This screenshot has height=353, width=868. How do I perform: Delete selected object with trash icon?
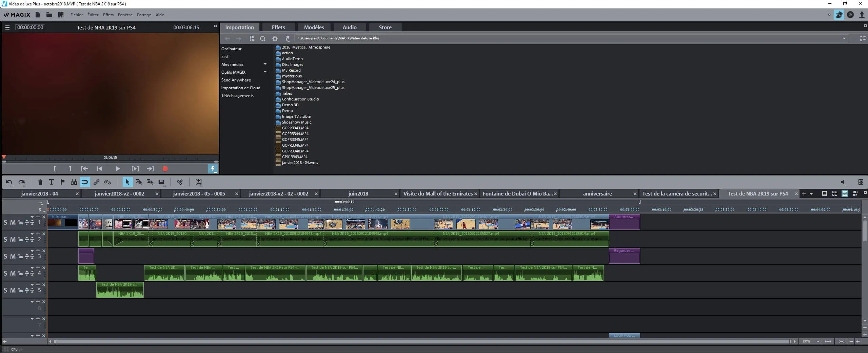pyautogui.click(x=40, y=182)
